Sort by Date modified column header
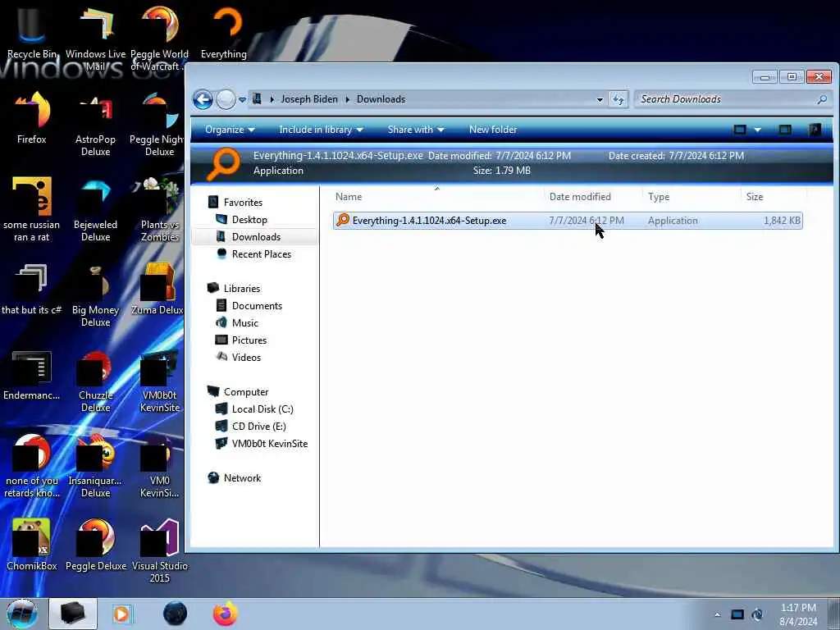This screenshot has width=840, height=630. (x=592, y=197)
